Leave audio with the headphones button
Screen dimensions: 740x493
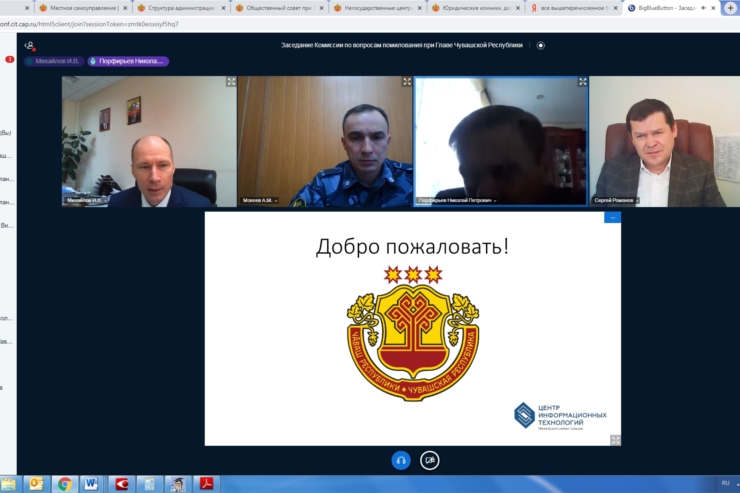(401, 460)
